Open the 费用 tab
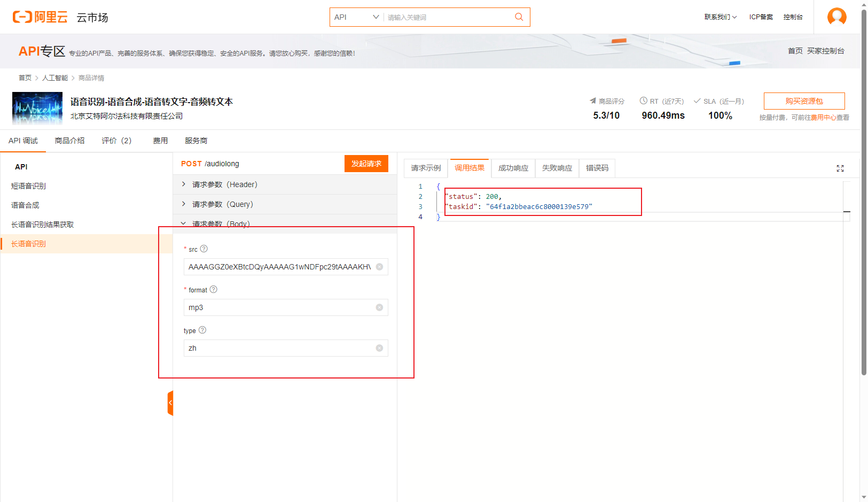The height and width of the screenshot is (502, 868). coord(160,141)
